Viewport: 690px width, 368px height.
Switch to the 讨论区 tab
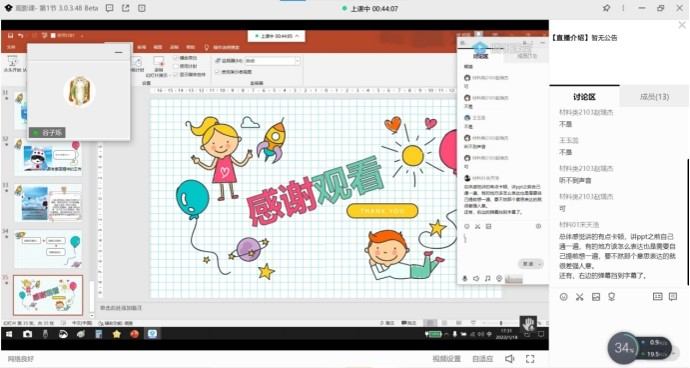pyautogui.click(x=584, y=97)
